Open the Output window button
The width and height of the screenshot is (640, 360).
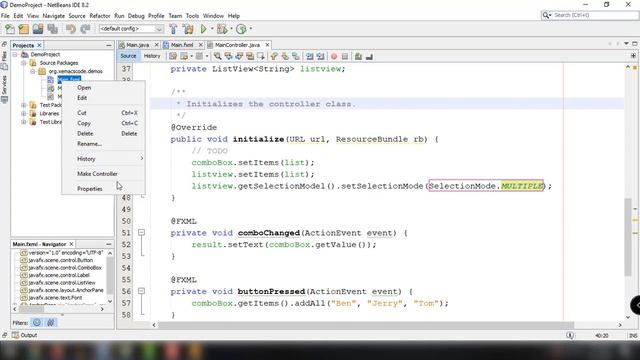[24, 335]
